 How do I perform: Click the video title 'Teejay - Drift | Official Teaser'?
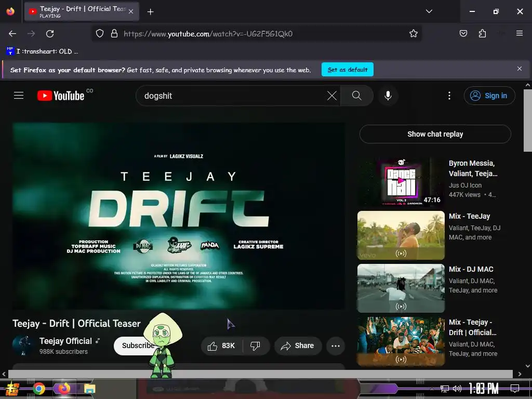77,324
